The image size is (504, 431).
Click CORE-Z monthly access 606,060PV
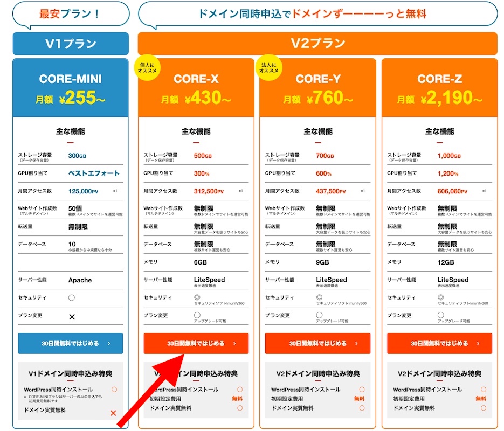pos(452,191)
